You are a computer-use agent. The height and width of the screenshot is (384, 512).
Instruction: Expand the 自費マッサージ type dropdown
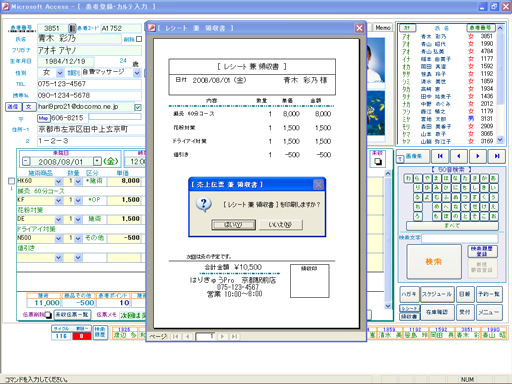click(137, 73)
